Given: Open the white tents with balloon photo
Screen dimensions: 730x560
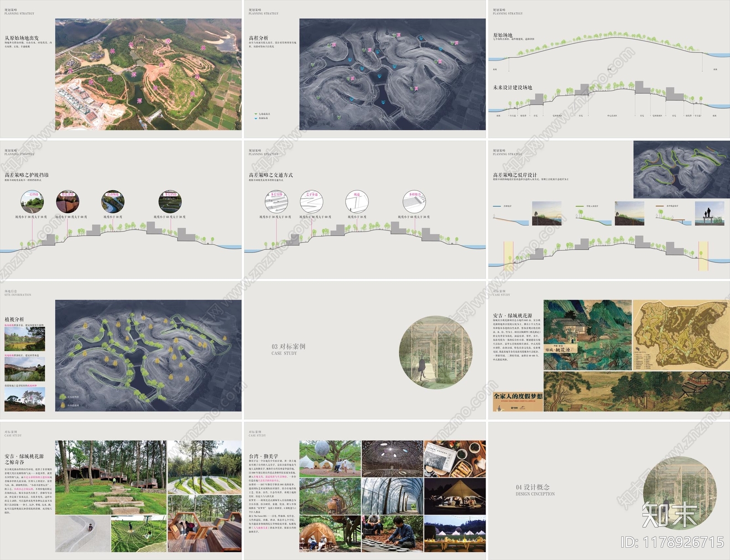Looking at the screenshot, I should click(x=330, y=459).
